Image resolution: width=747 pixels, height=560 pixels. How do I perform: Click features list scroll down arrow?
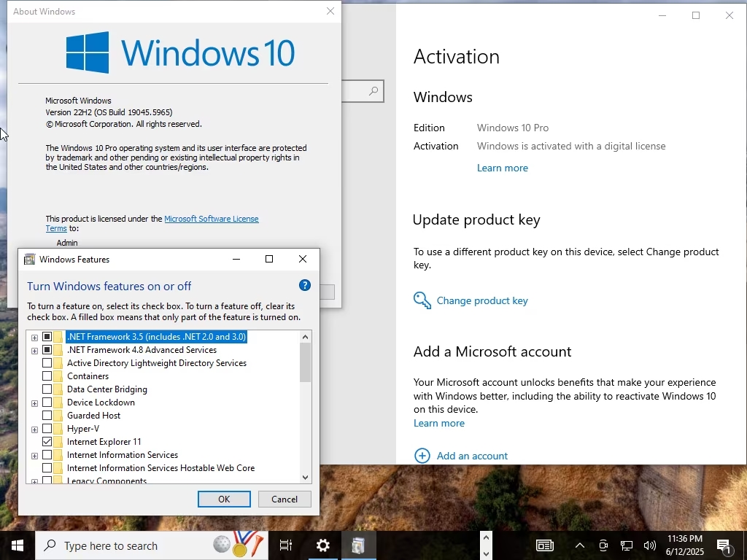point(306,477)
